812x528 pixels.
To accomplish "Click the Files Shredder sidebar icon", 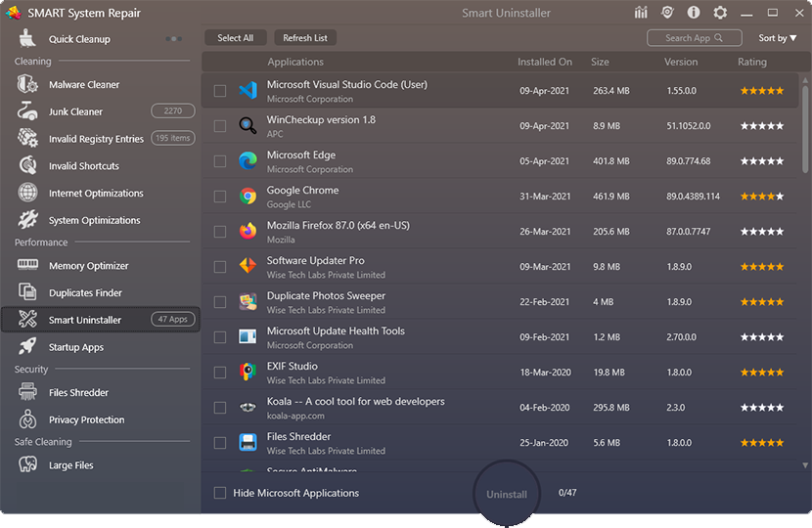I will pyautogui.click(x=27, y=392).
